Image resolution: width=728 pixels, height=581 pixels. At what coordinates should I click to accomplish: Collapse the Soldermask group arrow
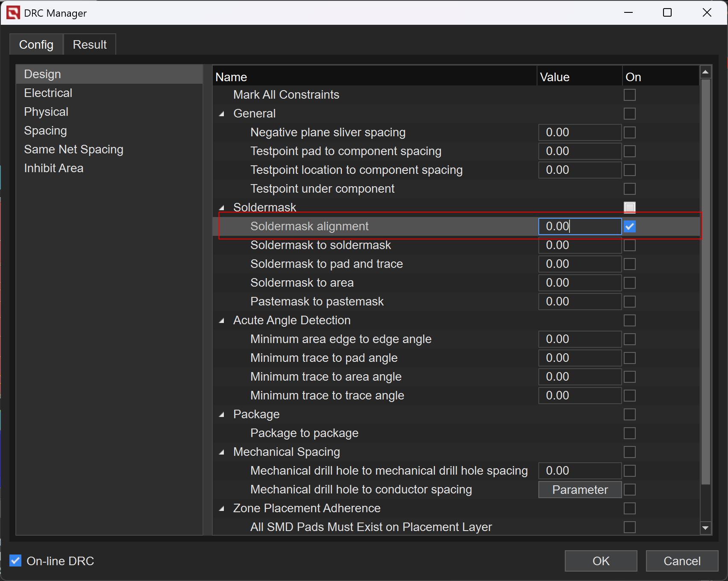point(222,208)
